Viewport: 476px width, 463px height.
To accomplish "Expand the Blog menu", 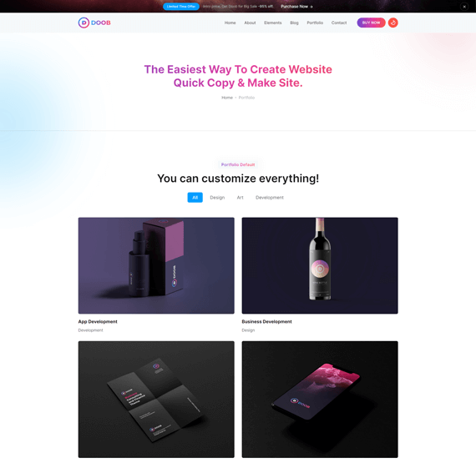I will tap(294, 23).
